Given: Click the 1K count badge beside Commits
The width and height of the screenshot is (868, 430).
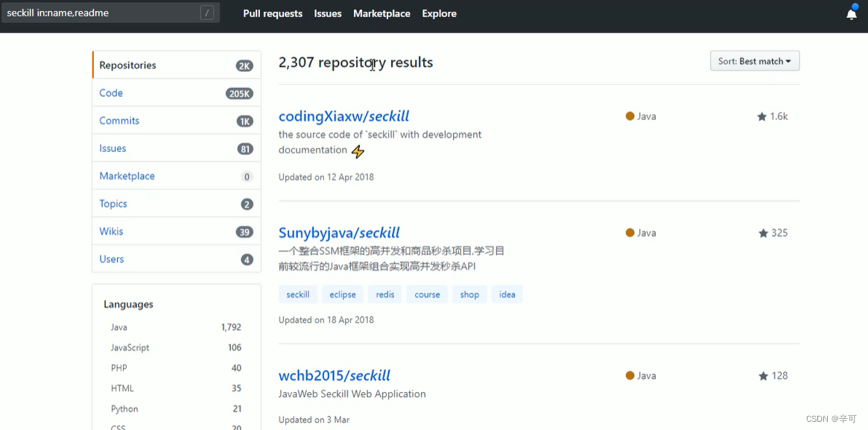Looking at the screenshot, I should click(244, 121).
